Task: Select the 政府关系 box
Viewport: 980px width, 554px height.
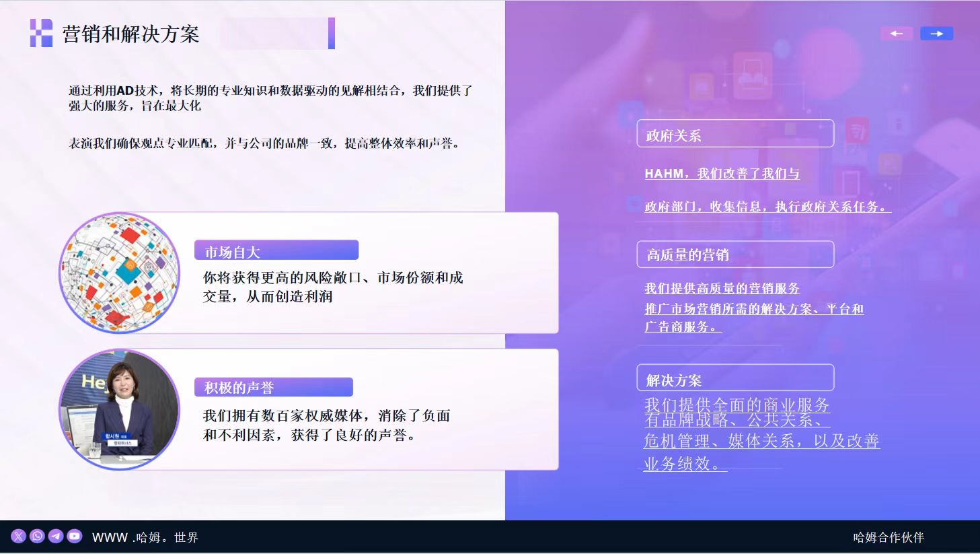Action: click(x=735, y=133)
